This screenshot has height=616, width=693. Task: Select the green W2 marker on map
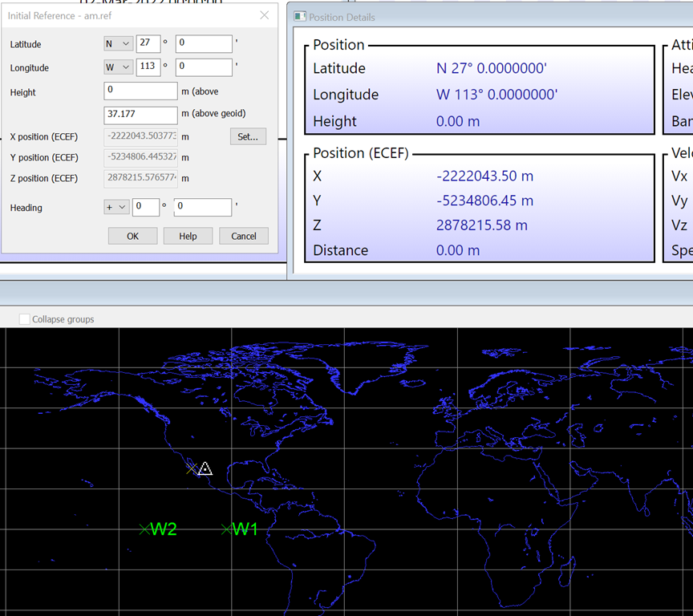144,529
